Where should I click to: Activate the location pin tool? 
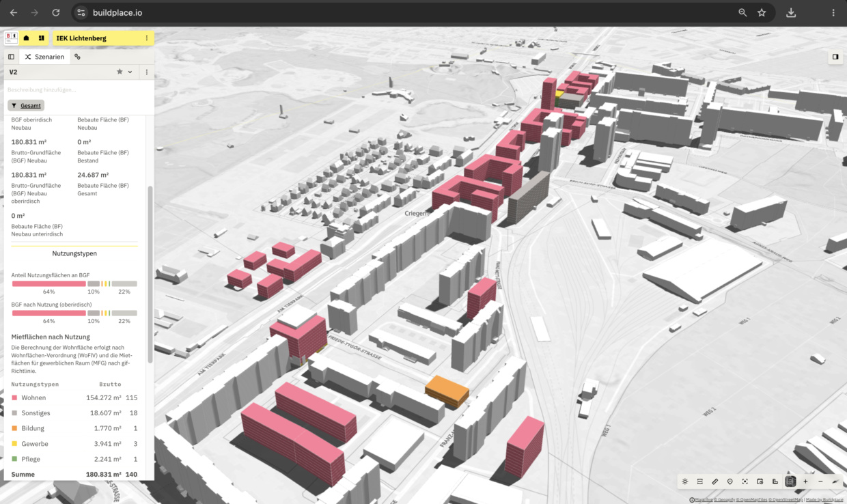(x=730, y=481)
